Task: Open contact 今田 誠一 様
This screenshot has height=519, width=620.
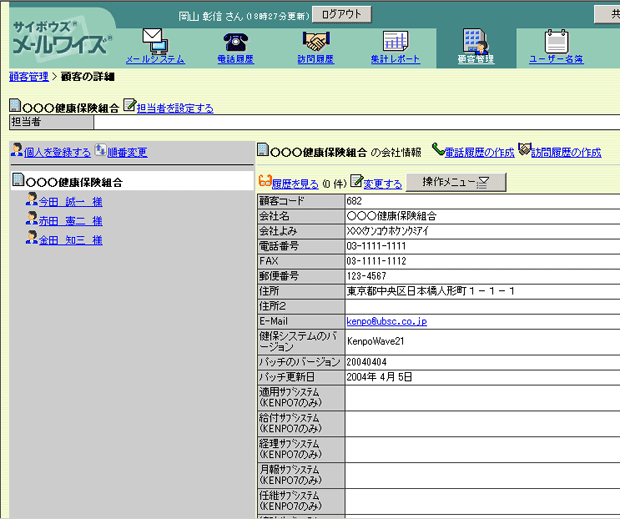Action: coord(71,202)
